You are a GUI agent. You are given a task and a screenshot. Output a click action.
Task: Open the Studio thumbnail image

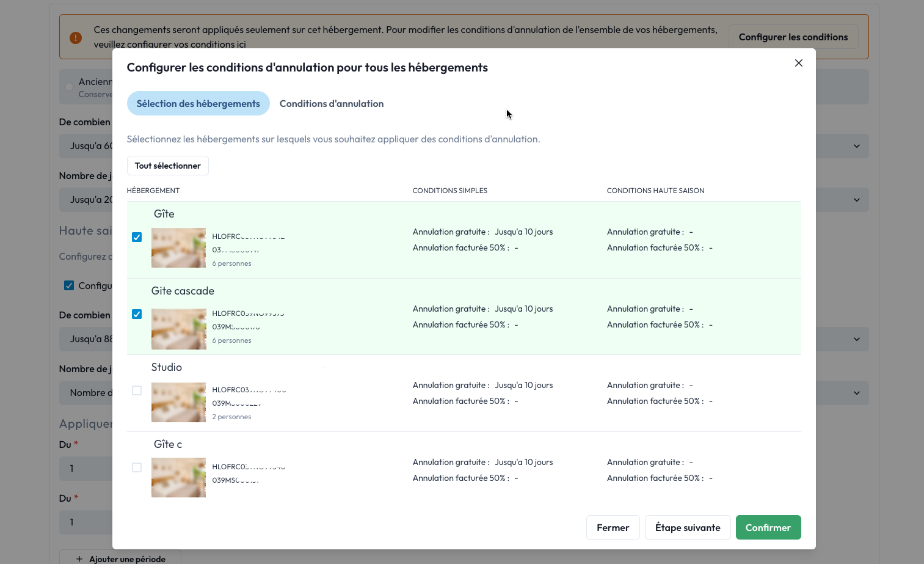coord(178,402)
